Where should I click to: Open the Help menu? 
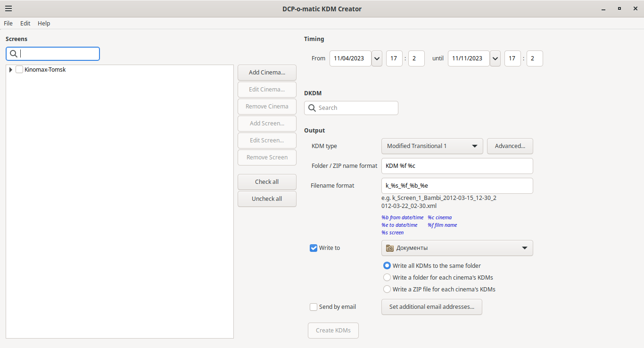[x=44, y=24]
